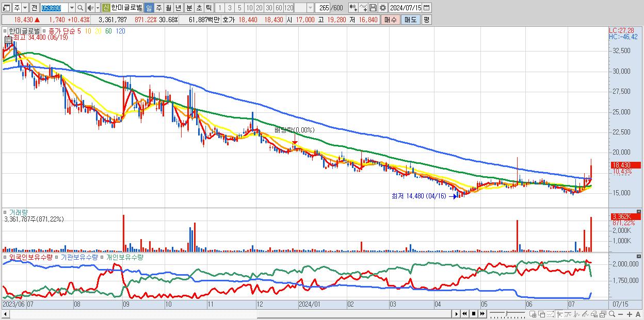The image size is (644, 320).
Task: Select interval 20
Action: [259, 8]
